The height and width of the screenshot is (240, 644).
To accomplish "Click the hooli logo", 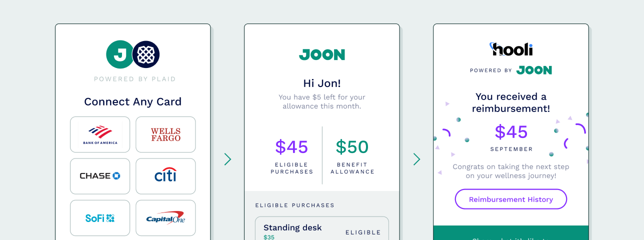I will [x=511, y=49].
